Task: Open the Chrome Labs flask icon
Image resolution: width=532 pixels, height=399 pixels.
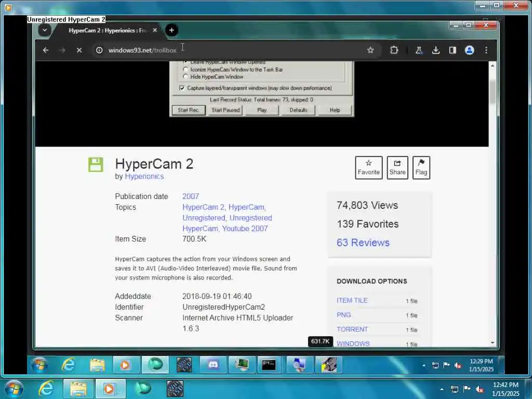Action: tap(419, 50)
